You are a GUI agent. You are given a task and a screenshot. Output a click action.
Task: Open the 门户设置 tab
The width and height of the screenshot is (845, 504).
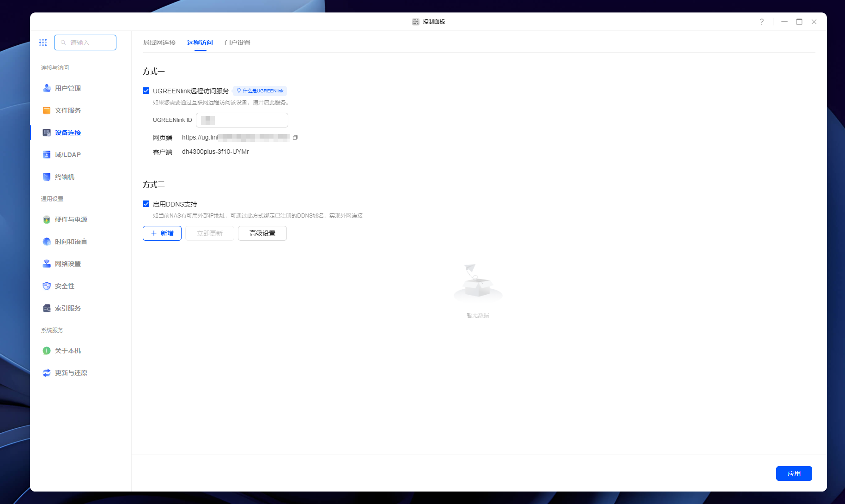(237, 43)
